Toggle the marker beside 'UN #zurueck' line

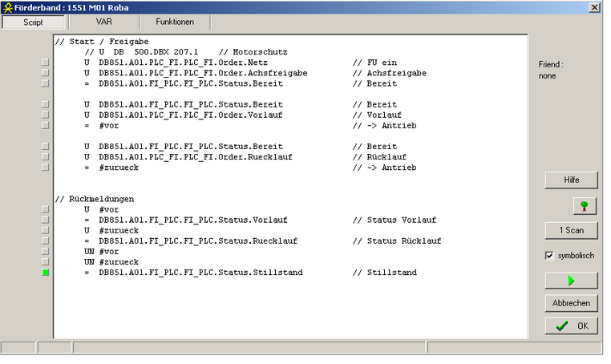pyautogui.click(x=46, y=262)
